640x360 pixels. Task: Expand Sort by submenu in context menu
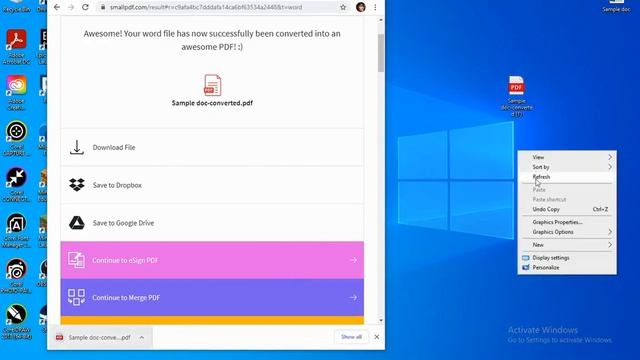[567, 167]
